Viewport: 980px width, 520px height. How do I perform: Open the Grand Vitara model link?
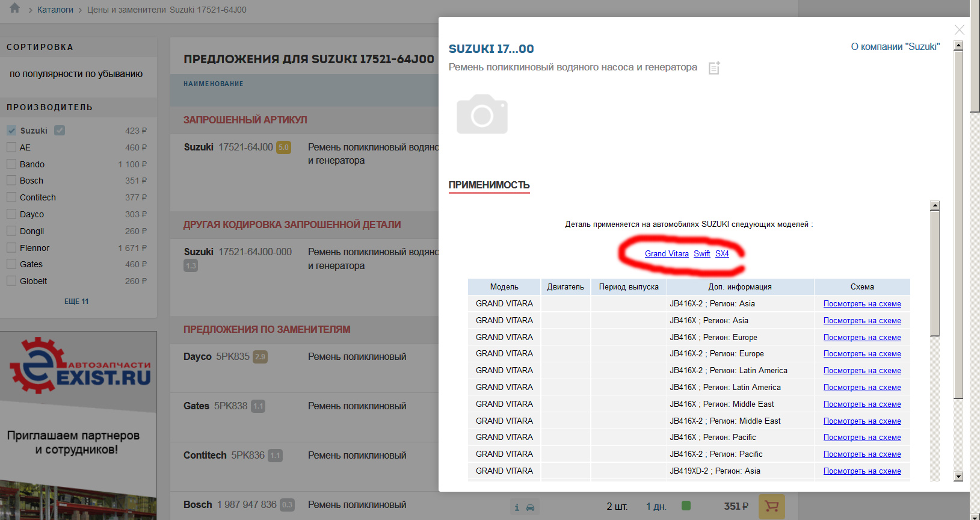pos(667,254)
